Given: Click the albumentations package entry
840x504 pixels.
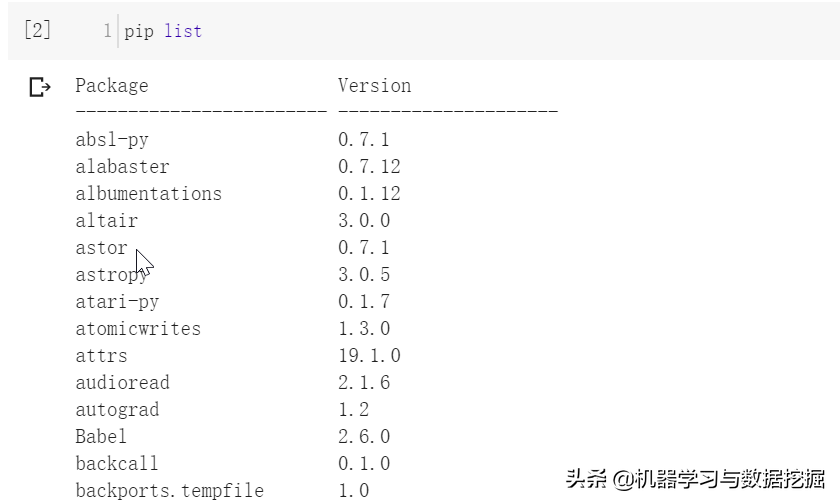Looking at the screenshot, I should (x=148, y=193).
